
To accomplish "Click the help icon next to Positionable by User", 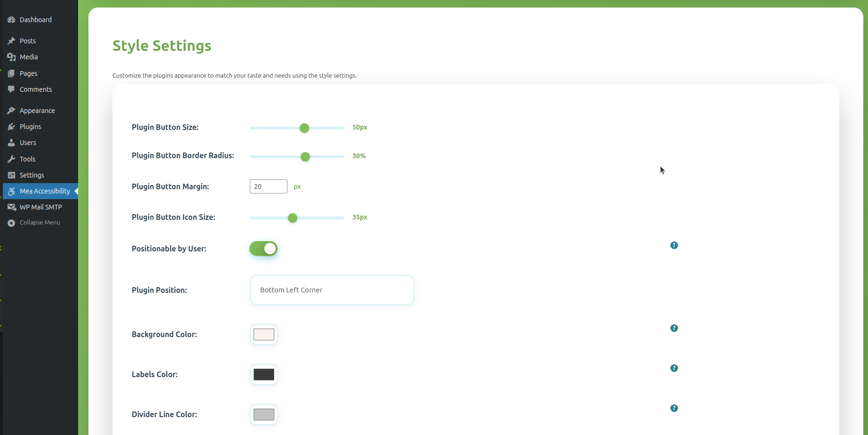I will pyautogui.click(x=674, y=245).
